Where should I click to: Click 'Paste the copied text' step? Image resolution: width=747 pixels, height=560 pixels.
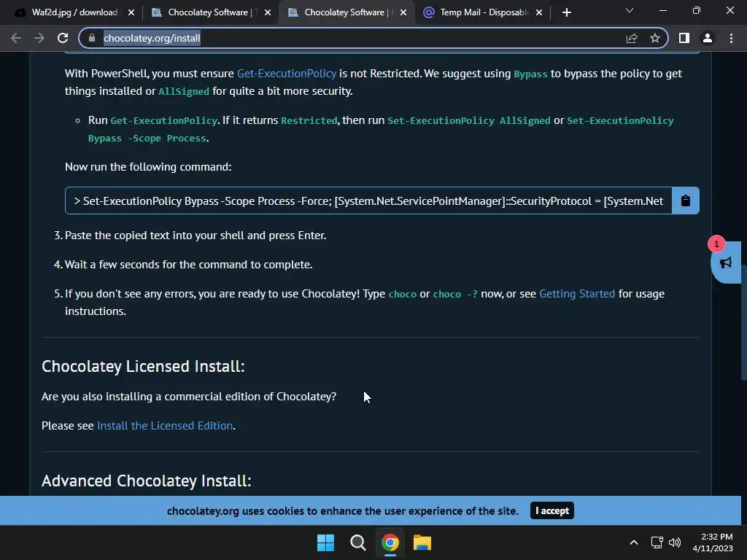pyautogui.click(x=196, y=236)
